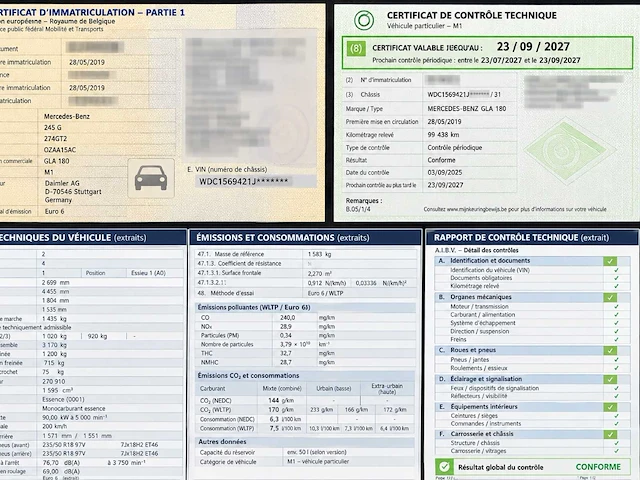Click the green circular logo beside Certificat de contrôle technique

click(x=364, y=20)
